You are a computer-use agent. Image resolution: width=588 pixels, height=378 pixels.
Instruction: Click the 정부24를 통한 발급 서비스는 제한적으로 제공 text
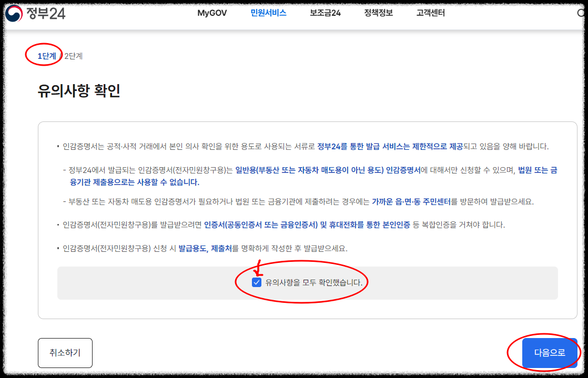(x=390, y=146)
